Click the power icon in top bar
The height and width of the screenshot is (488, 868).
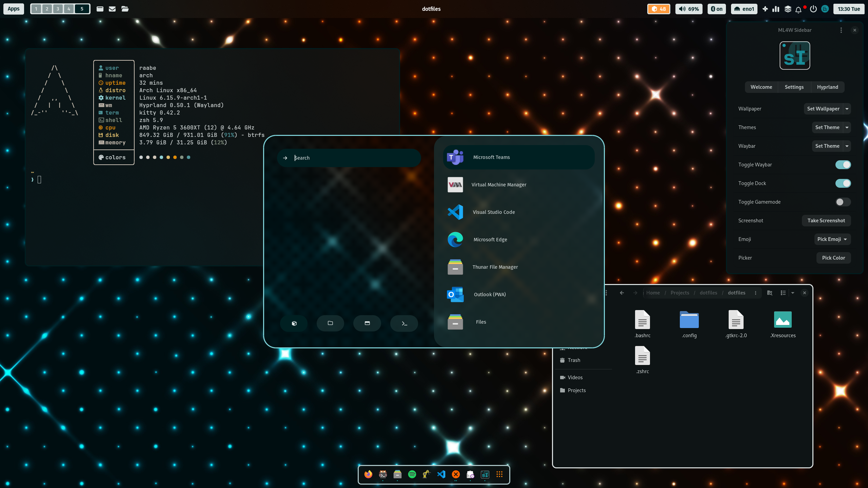point(813,9)
